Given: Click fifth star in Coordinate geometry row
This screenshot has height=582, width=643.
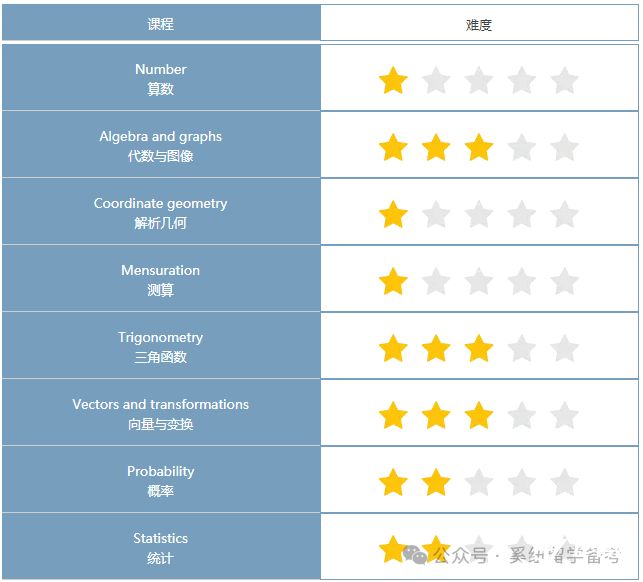Looking at the screenshot, I should 565,214.
